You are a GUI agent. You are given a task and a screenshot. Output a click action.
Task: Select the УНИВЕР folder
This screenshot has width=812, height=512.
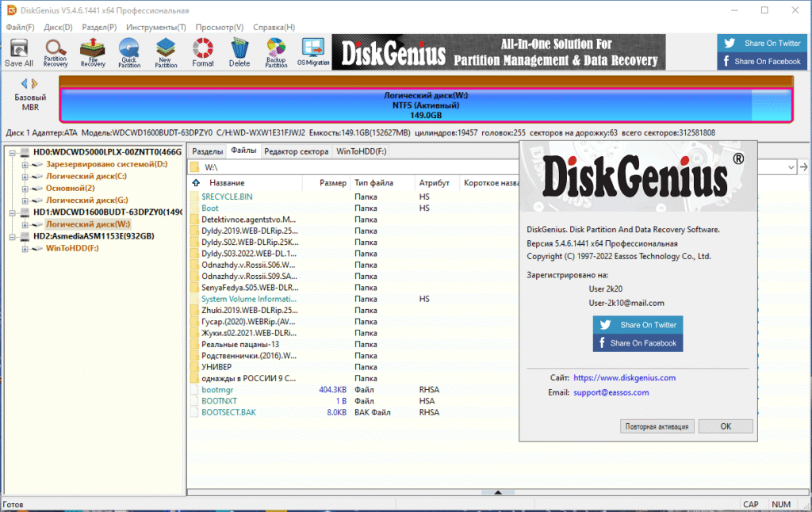pos(216,367)
